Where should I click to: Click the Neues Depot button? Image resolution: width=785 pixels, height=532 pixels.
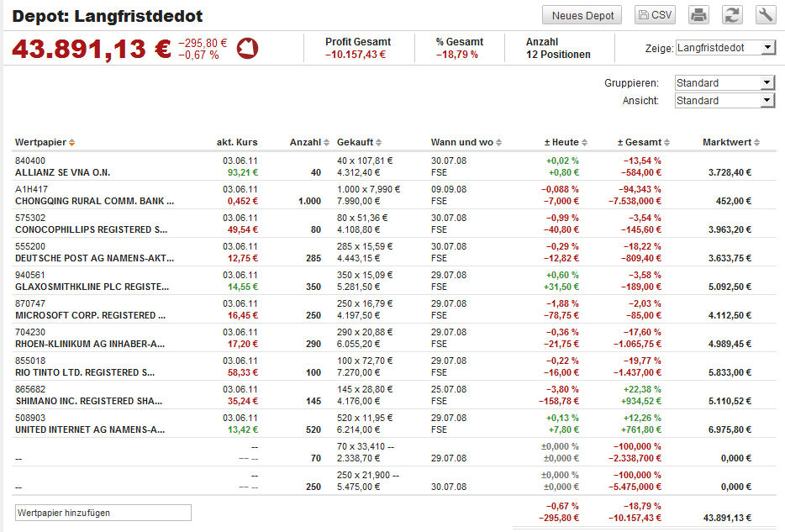point(582,15)
